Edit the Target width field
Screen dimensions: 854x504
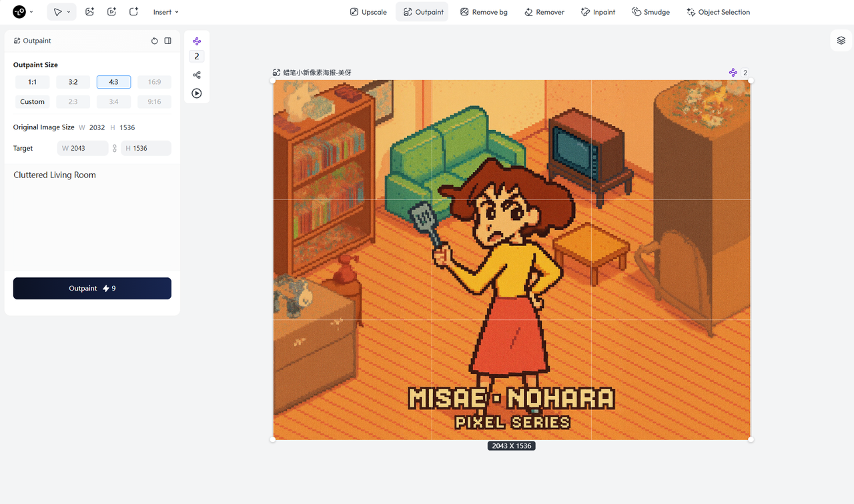pos(83,148)
